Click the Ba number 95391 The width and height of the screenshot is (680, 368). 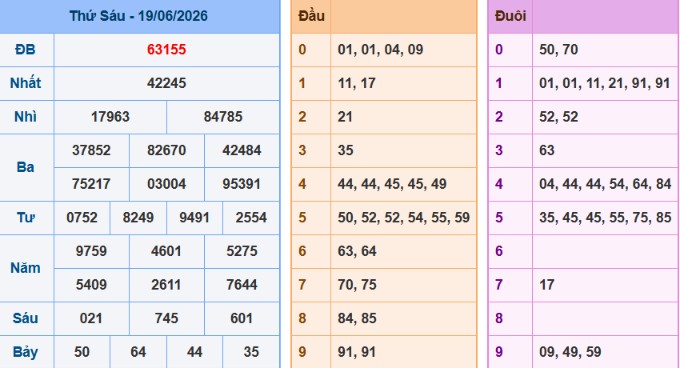(242, 184)
